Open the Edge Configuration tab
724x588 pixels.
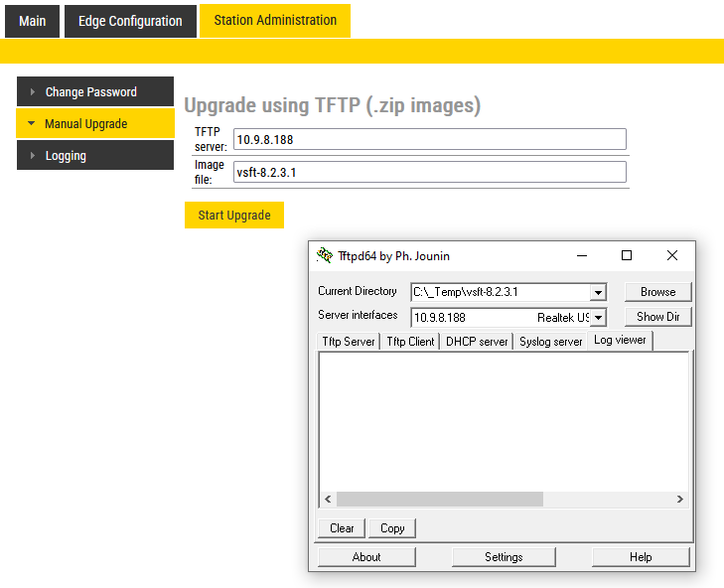point(130,21)
